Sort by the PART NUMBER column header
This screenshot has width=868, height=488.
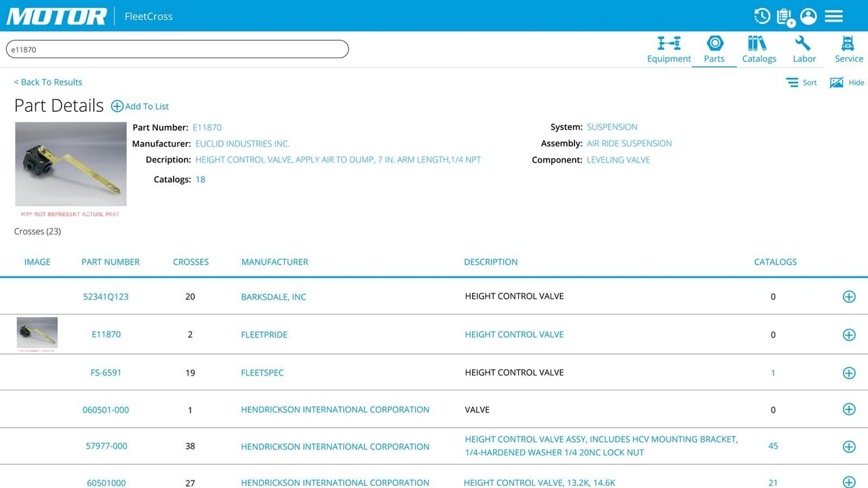click(x=111, y=262)
